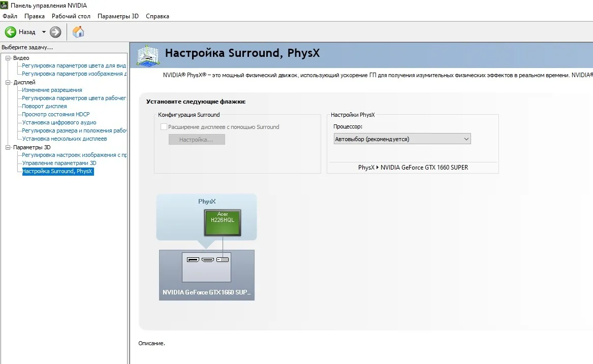Collapse the Параметры 3D tree node
The image size is (593, 364).
coord(8,147)
